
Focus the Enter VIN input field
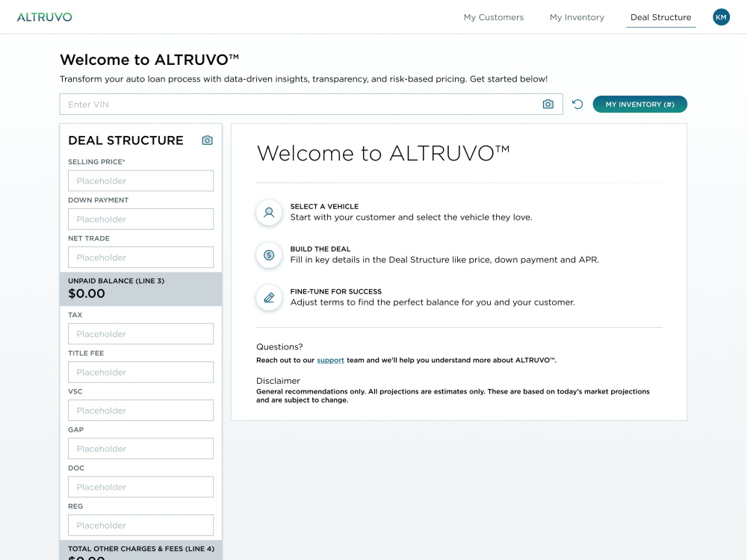tap(311, 105)
